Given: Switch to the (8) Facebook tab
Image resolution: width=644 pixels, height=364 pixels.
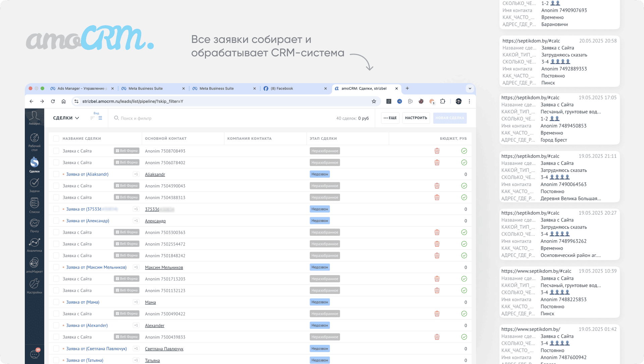Looking at the screenshot, I should (x=282, y=88).
